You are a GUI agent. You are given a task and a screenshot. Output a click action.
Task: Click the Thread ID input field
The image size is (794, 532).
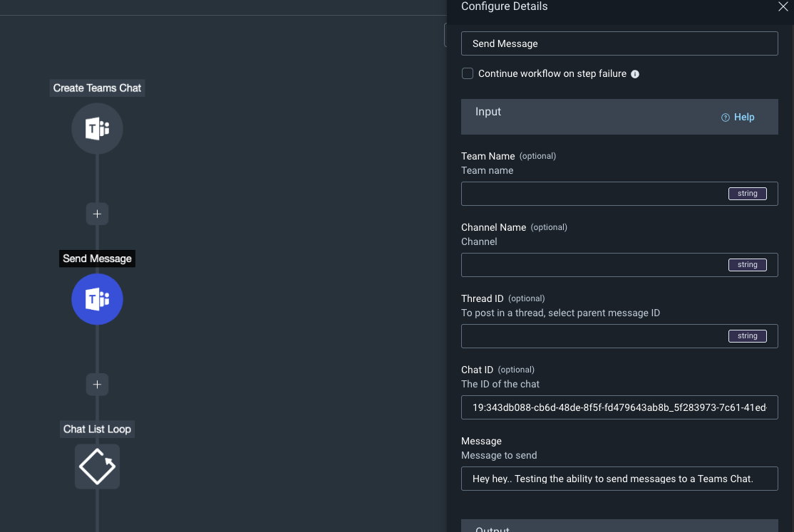592,336
